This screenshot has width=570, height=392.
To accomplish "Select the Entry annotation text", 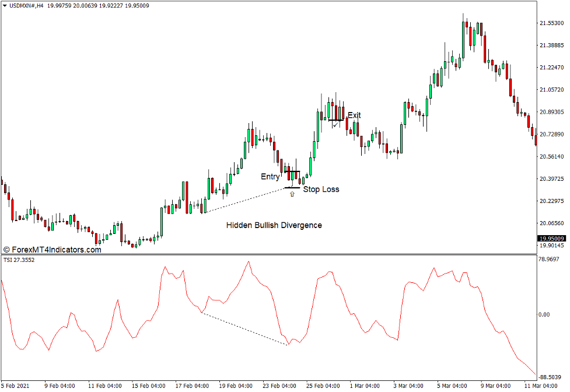I will (x=270, y=176).
